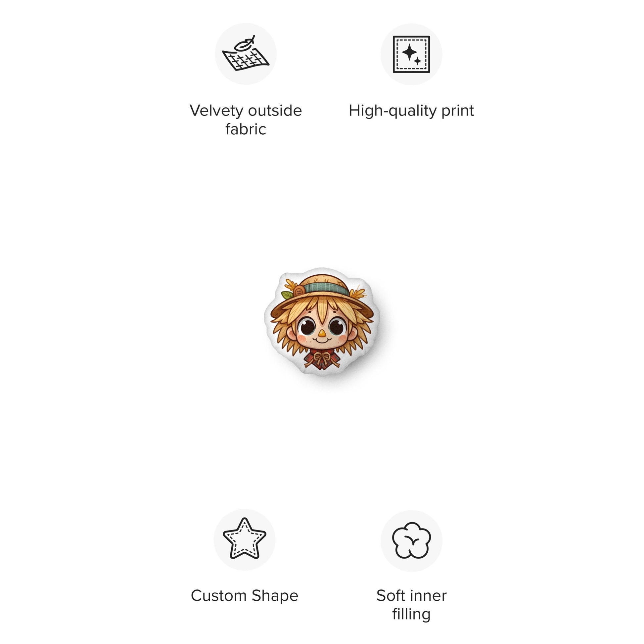Select the 'High-quality print' label

[411, 111]
